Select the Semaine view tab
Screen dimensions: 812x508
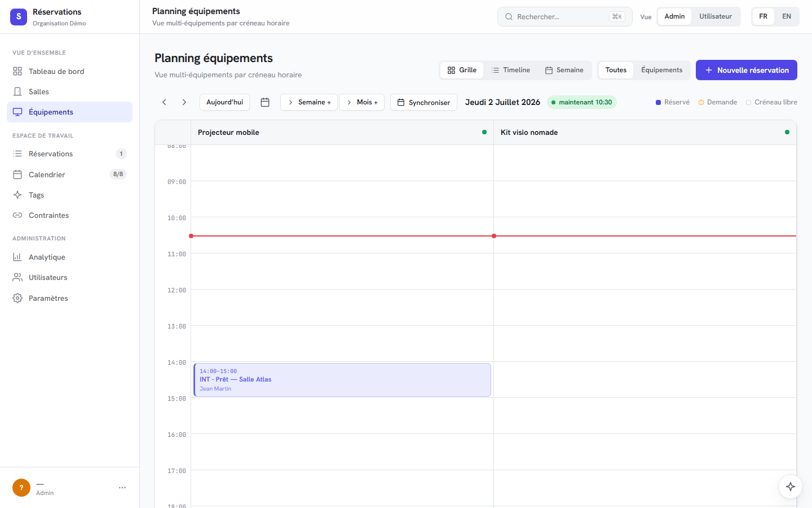[x=564, y=70]
